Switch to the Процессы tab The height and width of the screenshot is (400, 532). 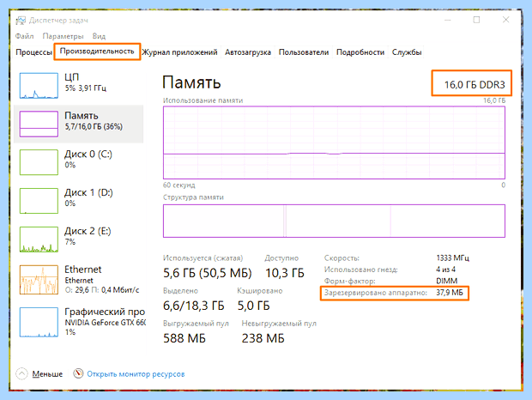[x=33, y=52]
